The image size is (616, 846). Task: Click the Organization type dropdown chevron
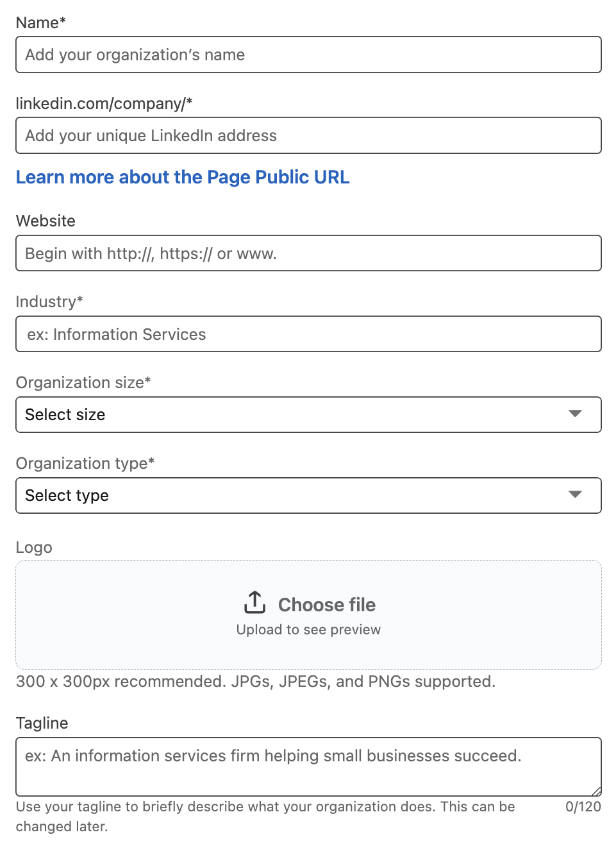coord(575,495)
